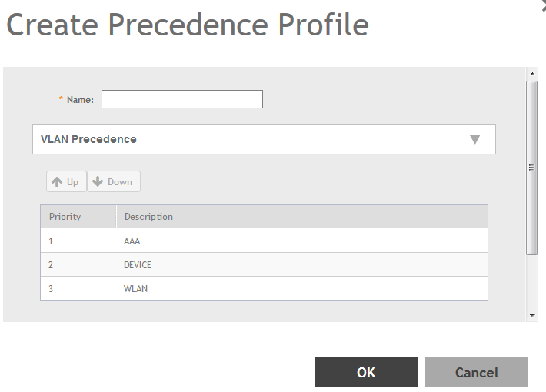The height and width of the screenshot is (392, 546).
Task: Click the Description column header
Action: pyautogui.click(x=148, y=217)
